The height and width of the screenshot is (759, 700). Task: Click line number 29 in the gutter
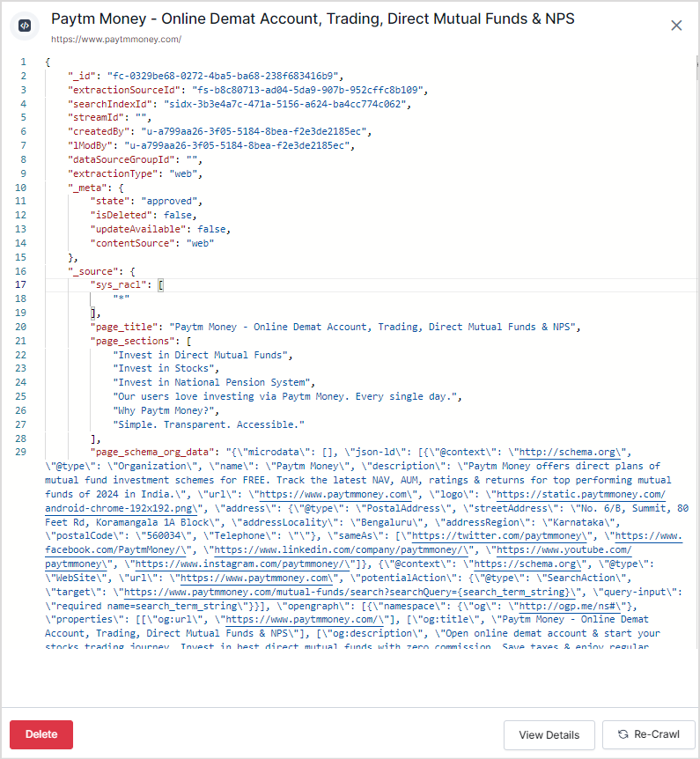pyautogui.click(x=21, y=452)
